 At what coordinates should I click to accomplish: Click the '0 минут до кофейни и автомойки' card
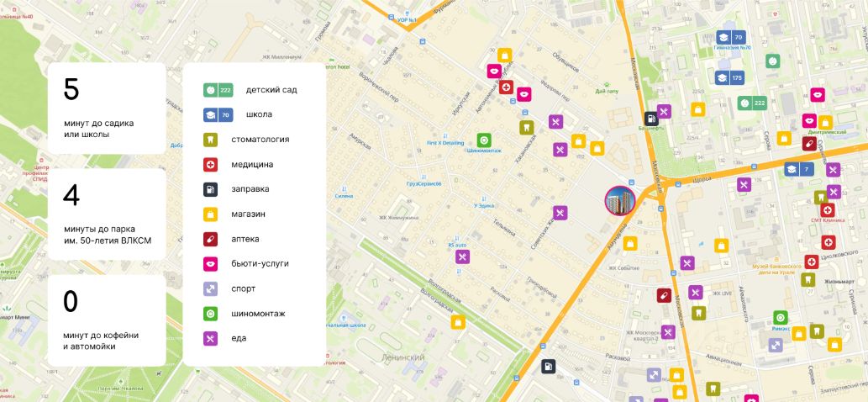107,320
